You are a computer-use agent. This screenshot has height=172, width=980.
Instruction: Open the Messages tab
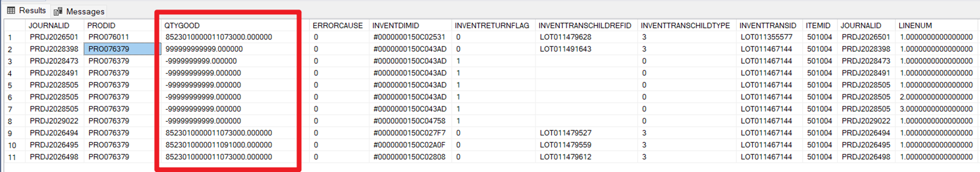pyautogui.click(x=79, y=11)
